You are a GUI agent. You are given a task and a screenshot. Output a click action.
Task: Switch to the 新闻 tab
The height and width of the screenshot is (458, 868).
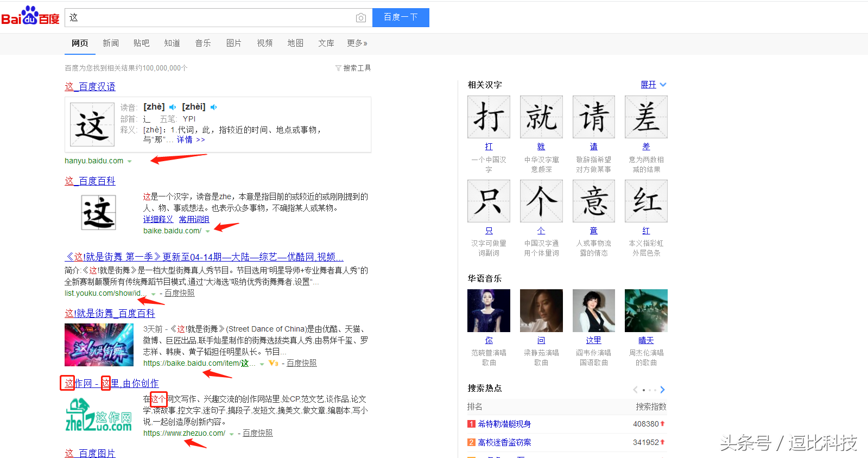(111, 43)
